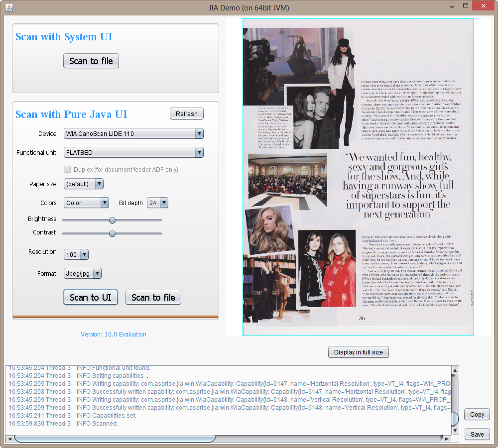
Task: Click the Copy log button
Action: (x=477, y=414)
